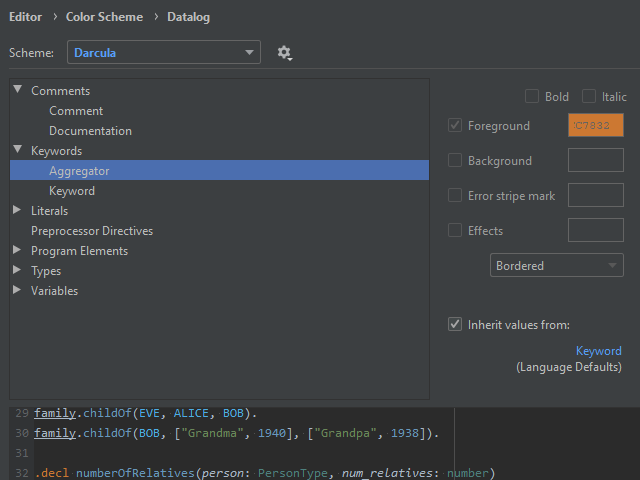Viewport: 640px width, 480px height.
Task: Open the Bordered effect type dropdown
Action: pos(557,265)
